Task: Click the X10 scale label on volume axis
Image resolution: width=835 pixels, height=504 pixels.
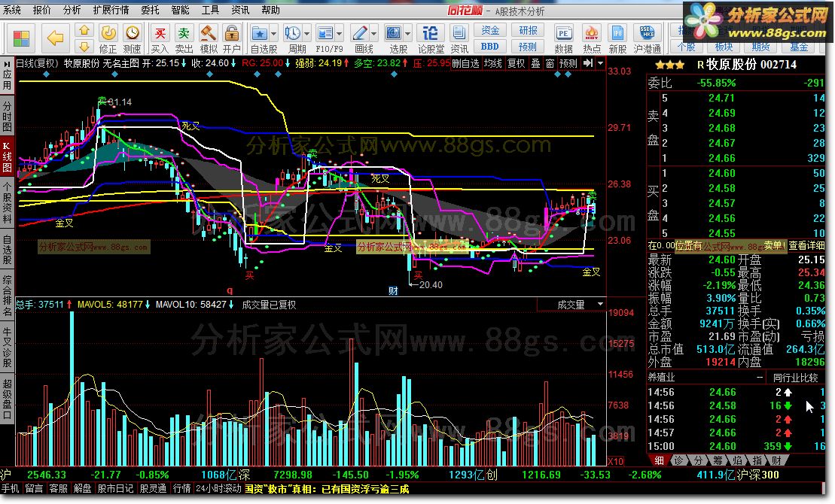Action: 616,461
